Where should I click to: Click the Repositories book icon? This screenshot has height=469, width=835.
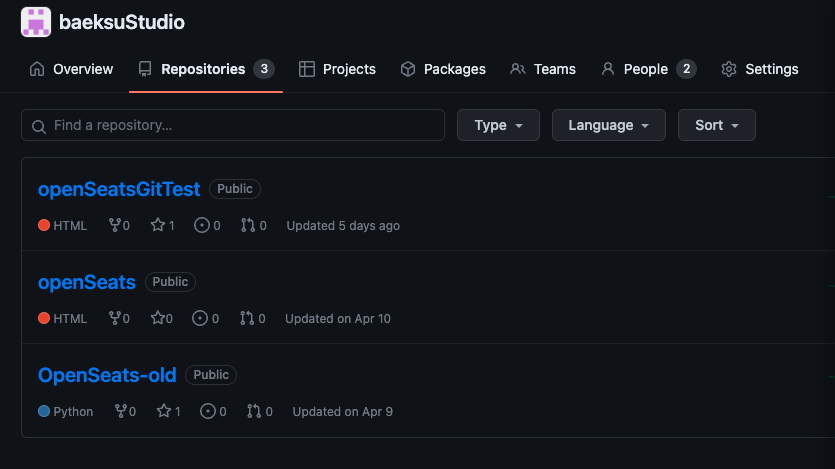(x=145, y=69)
